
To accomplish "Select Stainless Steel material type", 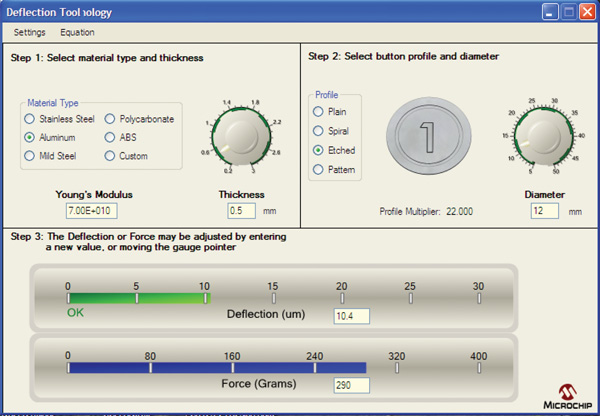I will pos(30,119).
